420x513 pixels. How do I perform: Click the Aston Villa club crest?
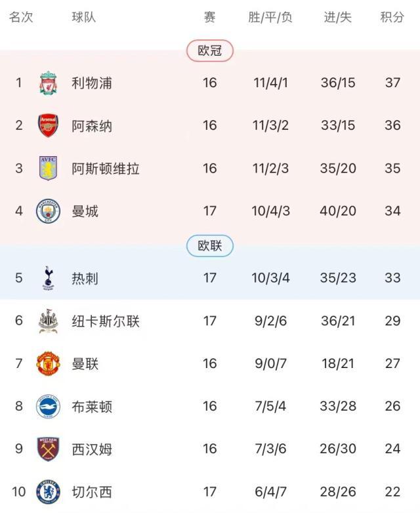[x=48, y=169]
